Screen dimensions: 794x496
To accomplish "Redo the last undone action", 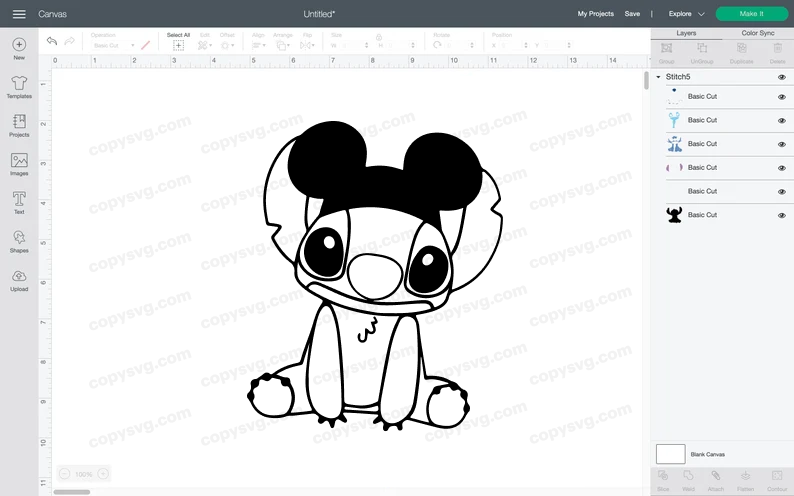I will click(x=69, y=41).
